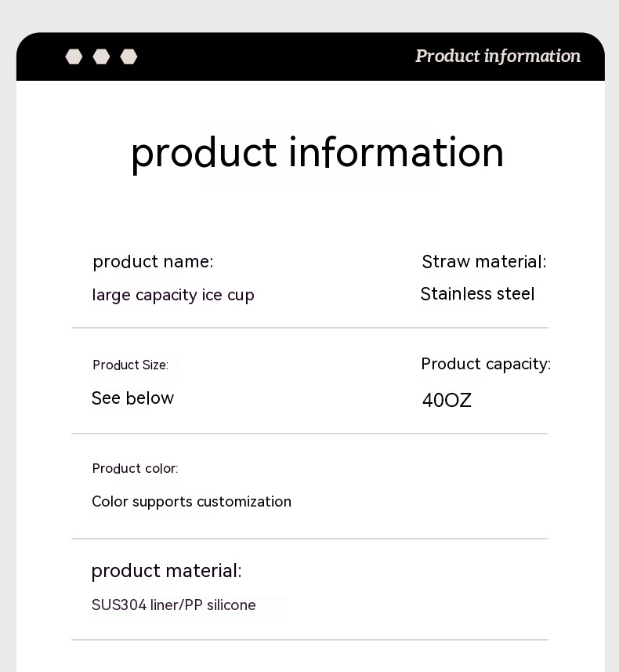Select the '40OZ' capacity value

[447, 401]
